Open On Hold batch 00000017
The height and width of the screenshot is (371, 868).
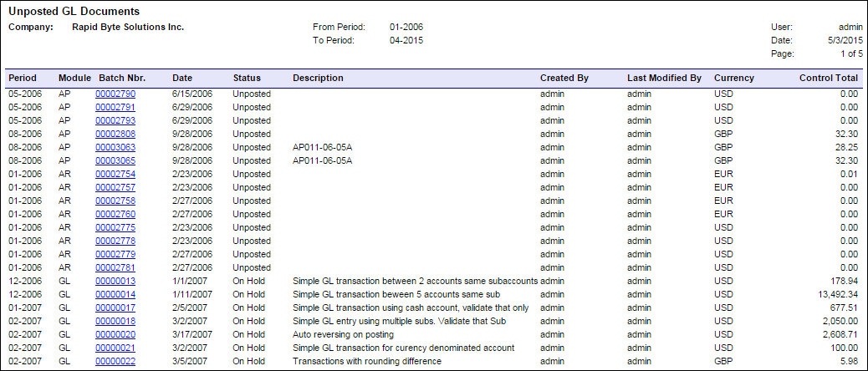(115, 308)
